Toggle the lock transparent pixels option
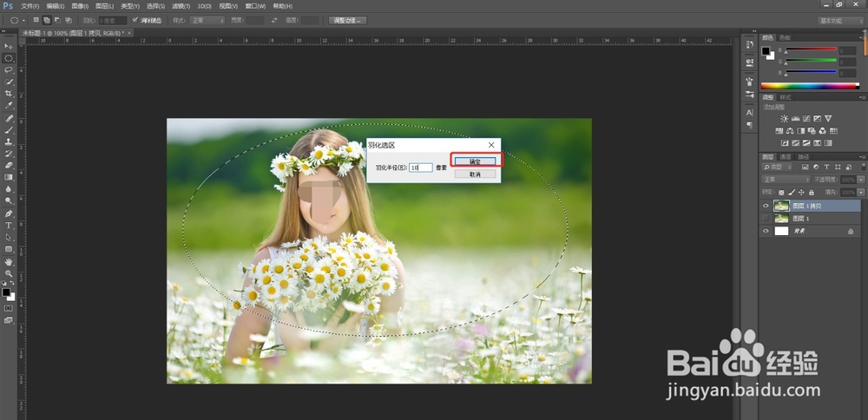The width and height of the screenshot is (868, 420). coord(781,193)
